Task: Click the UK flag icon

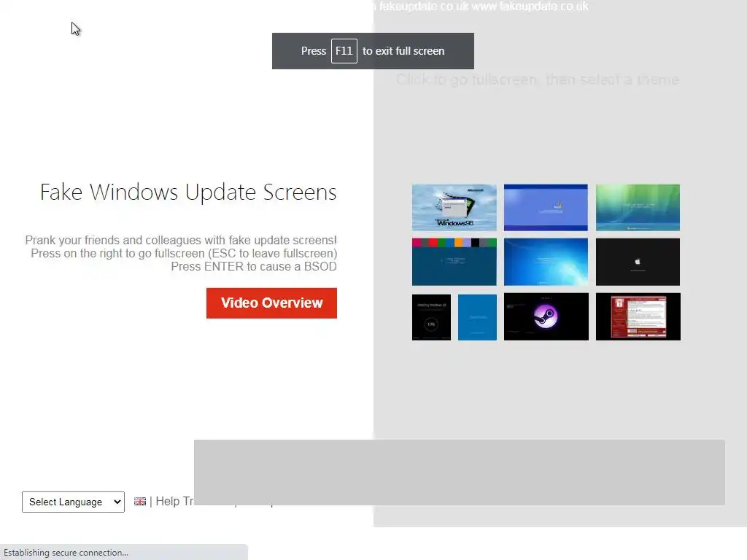Action: (140, 502)
